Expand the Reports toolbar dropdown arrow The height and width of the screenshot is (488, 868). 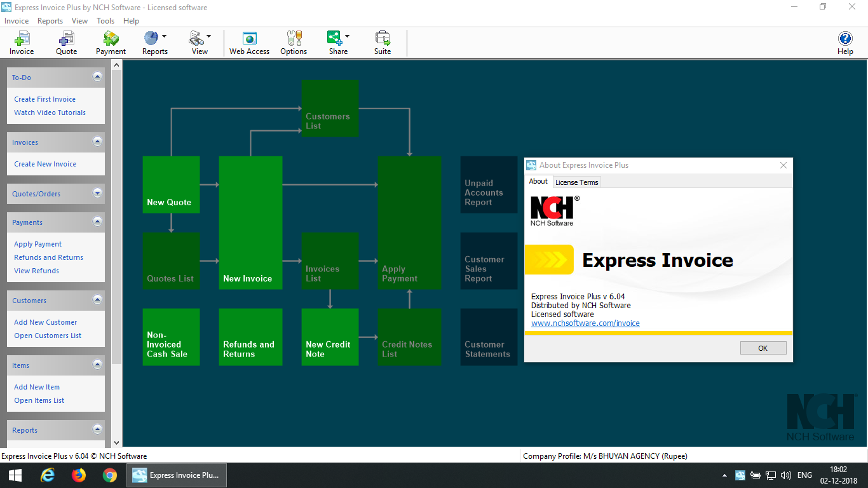pos(165,36)
